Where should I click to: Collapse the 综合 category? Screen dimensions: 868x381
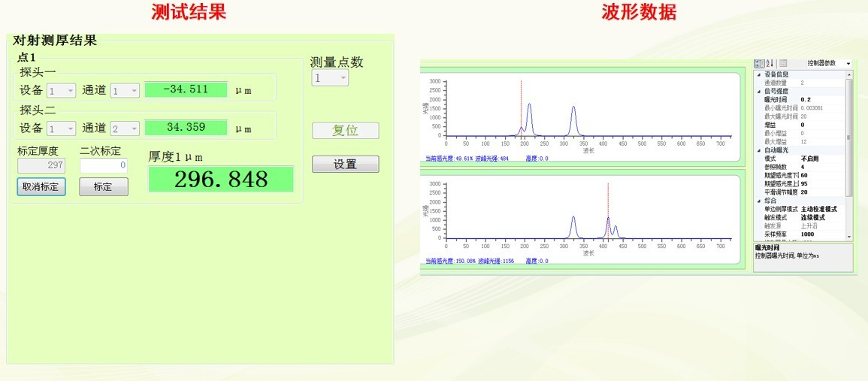click(x=758, y=201)
